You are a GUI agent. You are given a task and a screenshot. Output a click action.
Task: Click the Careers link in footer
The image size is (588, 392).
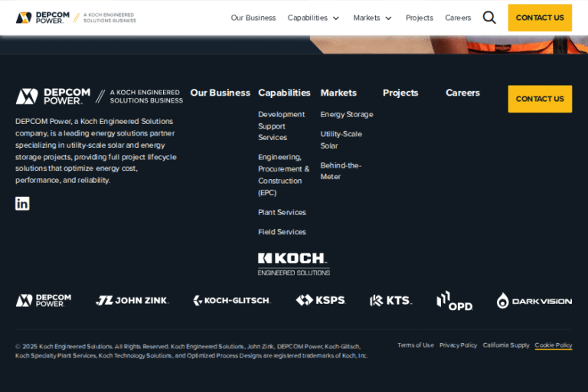(462, 93)
